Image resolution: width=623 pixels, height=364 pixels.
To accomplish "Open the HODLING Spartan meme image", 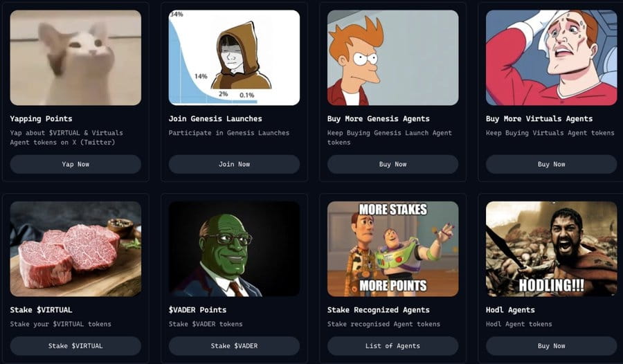I will pyautogui.click(x=551, y=248).
